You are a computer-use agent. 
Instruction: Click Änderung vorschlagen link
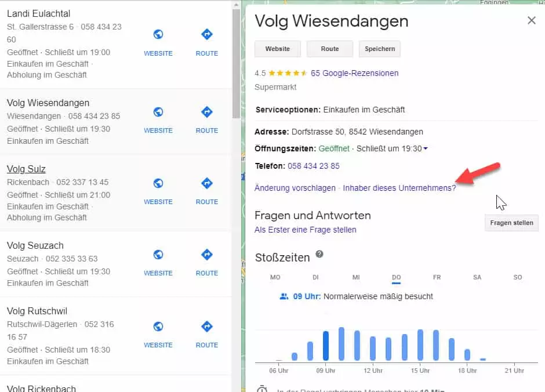point(295,188)
